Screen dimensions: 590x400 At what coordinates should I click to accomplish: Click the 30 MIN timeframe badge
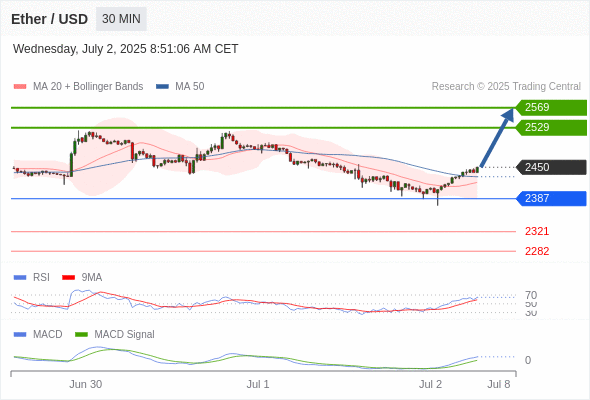pyautogui.click(x=121, y=19)
